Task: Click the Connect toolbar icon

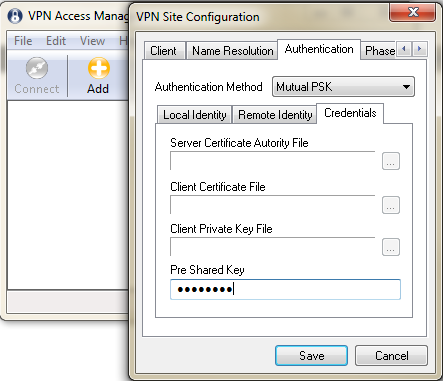Action: pos(37,68)
